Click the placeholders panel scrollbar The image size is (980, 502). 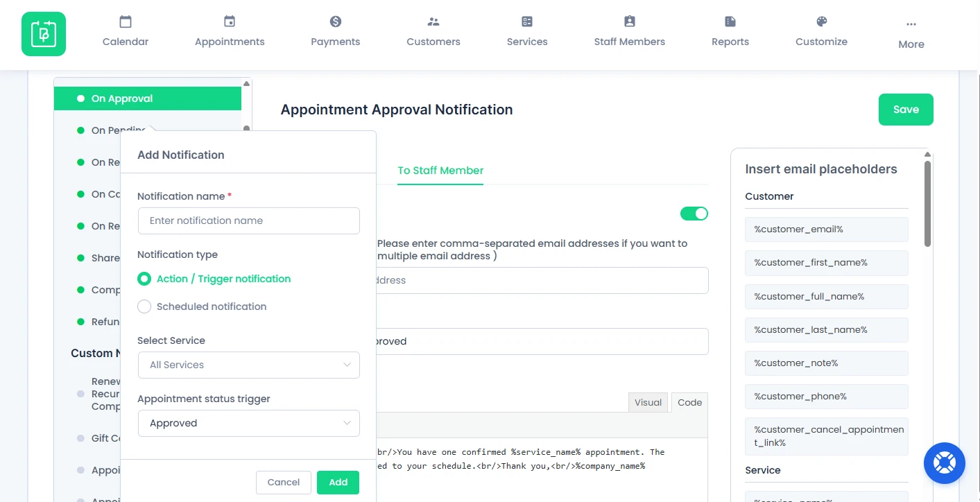point(928,203)
